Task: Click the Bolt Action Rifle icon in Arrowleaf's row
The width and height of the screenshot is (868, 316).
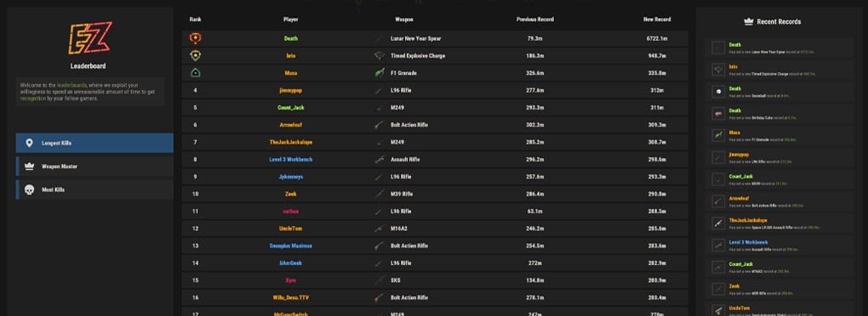Action: pos(379,125)
